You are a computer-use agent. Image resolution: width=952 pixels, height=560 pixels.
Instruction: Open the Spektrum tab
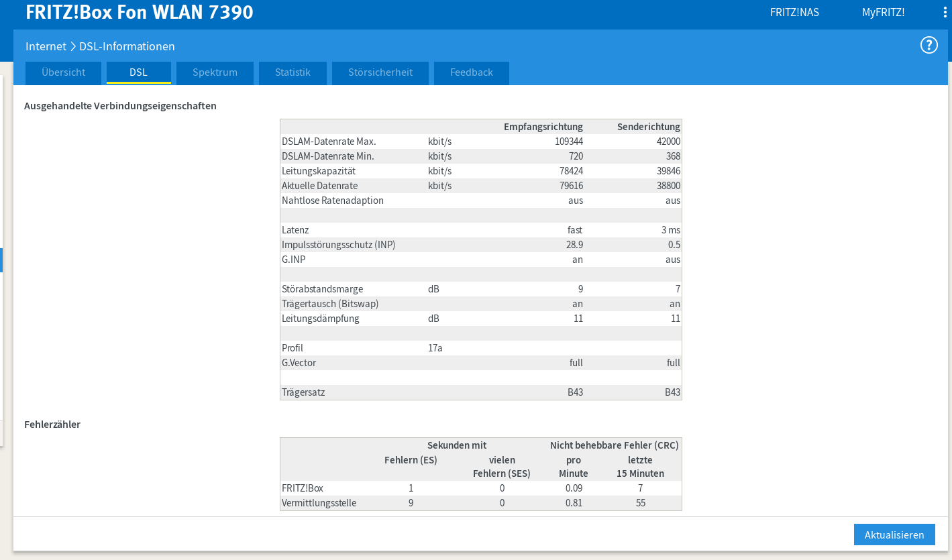(215, 72)
